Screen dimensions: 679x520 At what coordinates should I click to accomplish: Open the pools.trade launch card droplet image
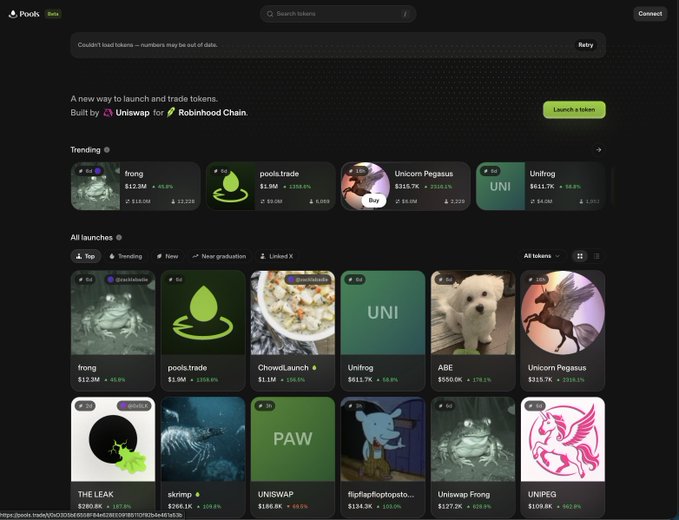point(203,313)
